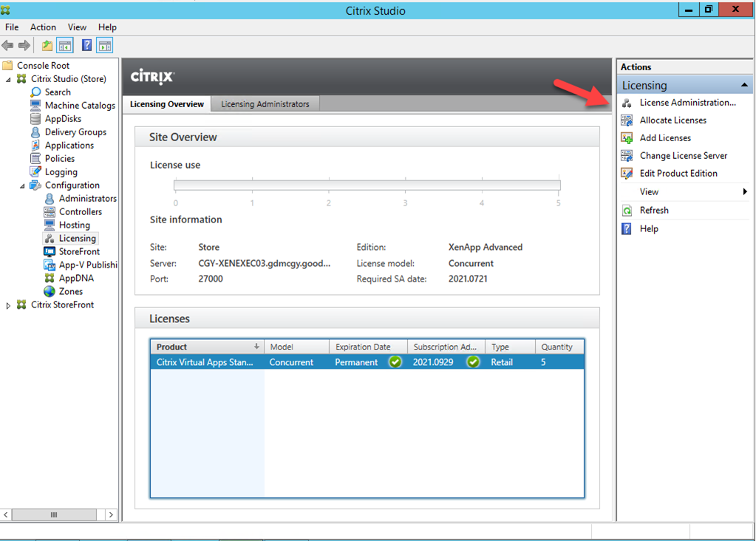
Task: Open the Administrators node icon
Action: (50, 198)
